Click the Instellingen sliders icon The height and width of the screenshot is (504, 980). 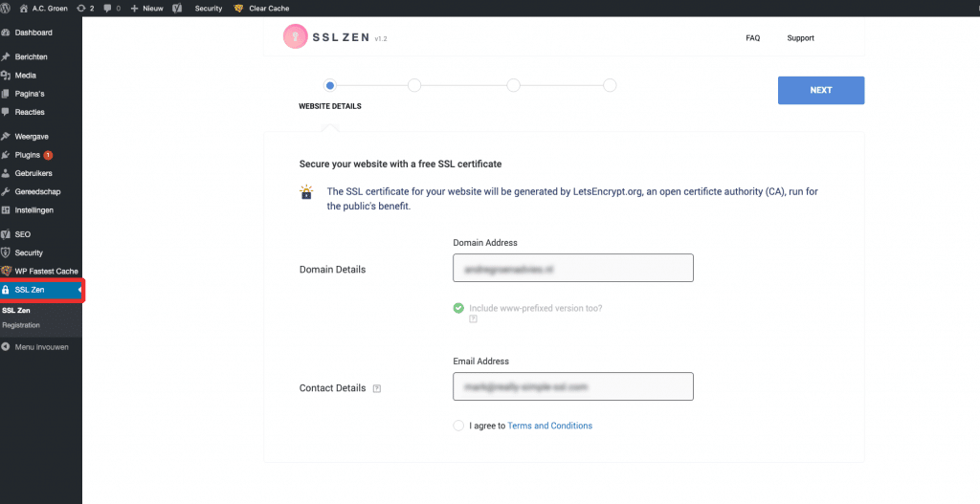click(6, 209)
